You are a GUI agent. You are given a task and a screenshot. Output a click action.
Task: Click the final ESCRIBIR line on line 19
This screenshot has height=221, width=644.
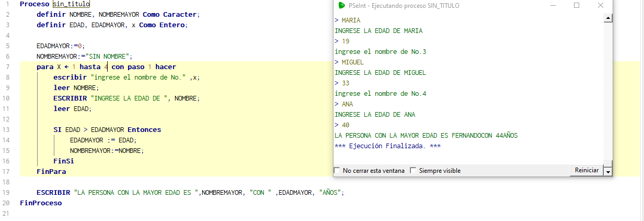point(190,192)
